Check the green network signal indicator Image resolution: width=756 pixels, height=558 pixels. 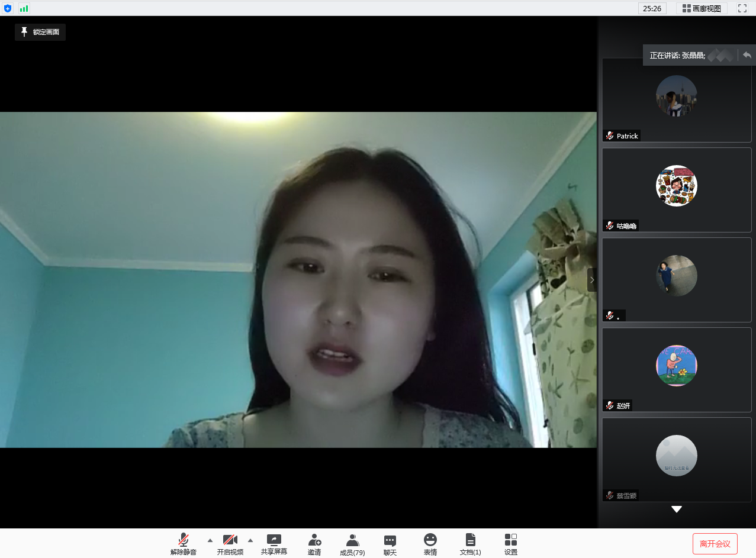click(24, 8)
